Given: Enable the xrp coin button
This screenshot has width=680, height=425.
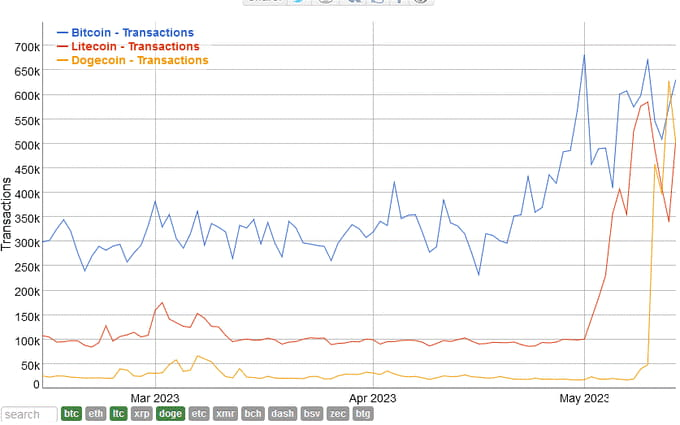Looking at the screenshot, I should pyautogui.click(x=141, y=414).
